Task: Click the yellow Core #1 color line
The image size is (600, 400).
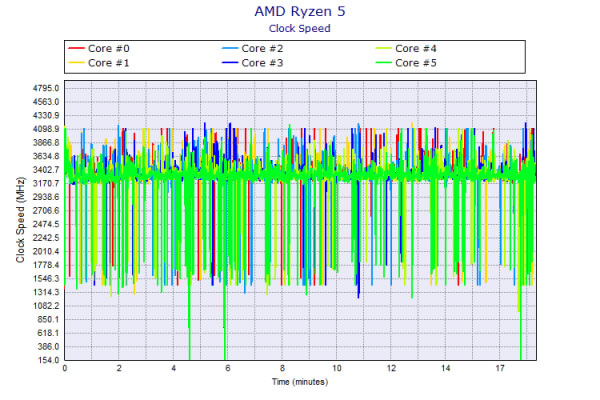Action: pyautogui.click(x=76, y=63)
